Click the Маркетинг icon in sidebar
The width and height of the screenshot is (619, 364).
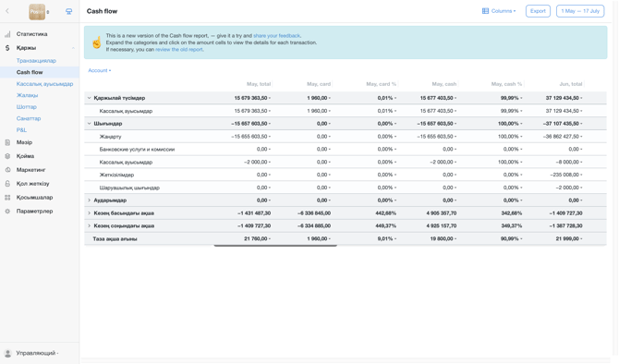[7, 170]
